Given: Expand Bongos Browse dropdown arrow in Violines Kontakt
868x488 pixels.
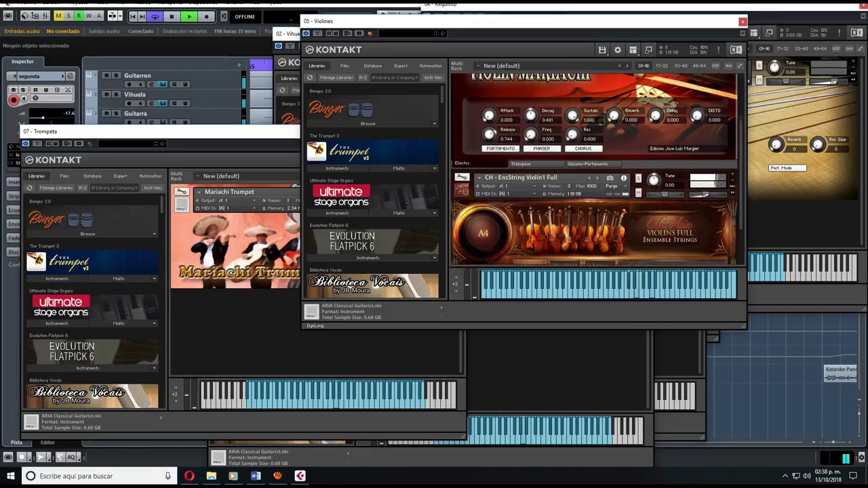Looking at the screenshot, I should point(435,123).
